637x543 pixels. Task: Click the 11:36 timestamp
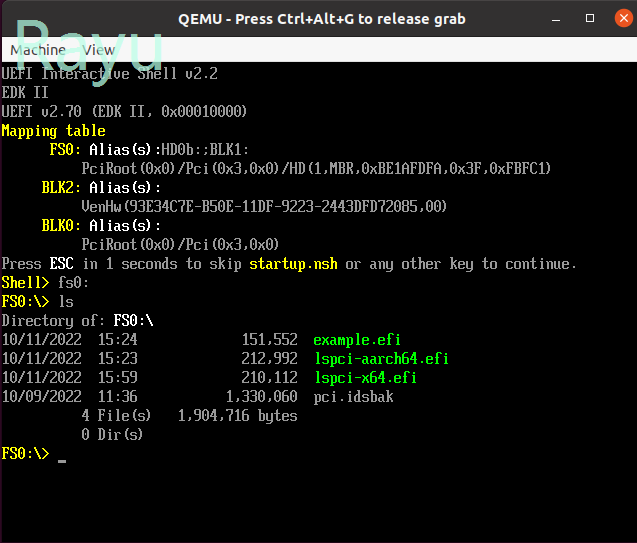click(x=117, y=397)
